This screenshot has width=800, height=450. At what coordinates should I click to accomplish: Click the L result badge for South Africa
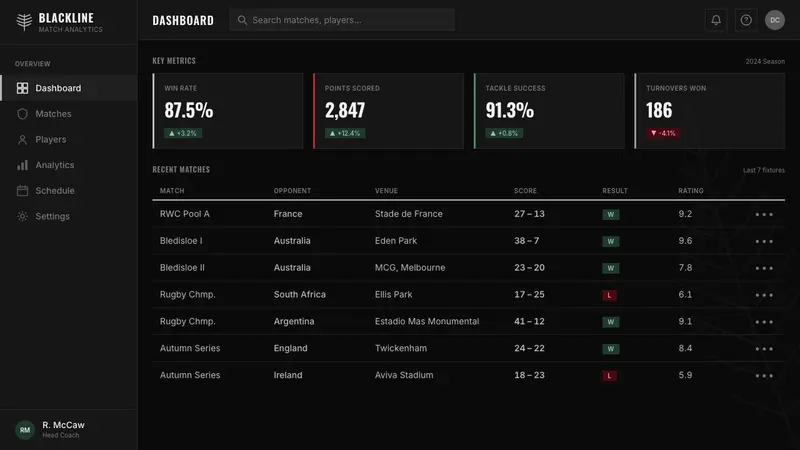pyautogui.click(x=609, y=295)
